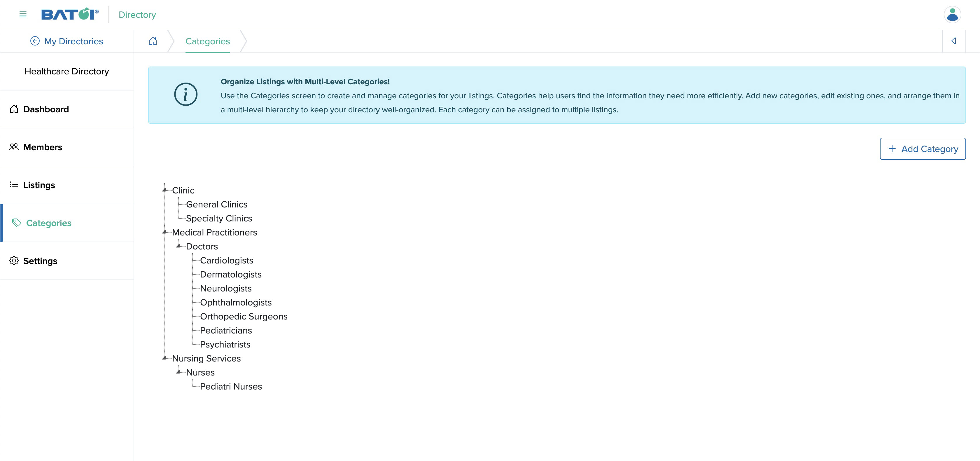Click the Settings gear icon
Image resolution: width=980 pixels, height=461 pixels.
coord(14,261)
